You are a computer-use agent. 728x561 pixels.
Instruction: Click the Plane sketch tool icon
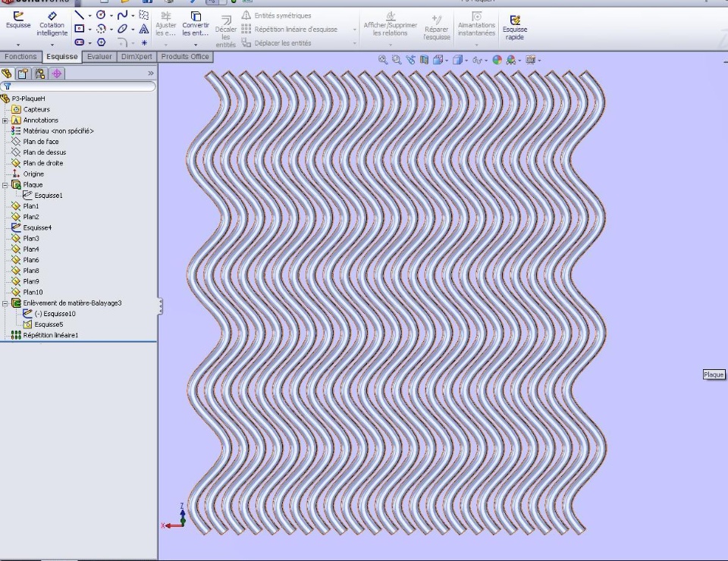[x=144, y=15]
